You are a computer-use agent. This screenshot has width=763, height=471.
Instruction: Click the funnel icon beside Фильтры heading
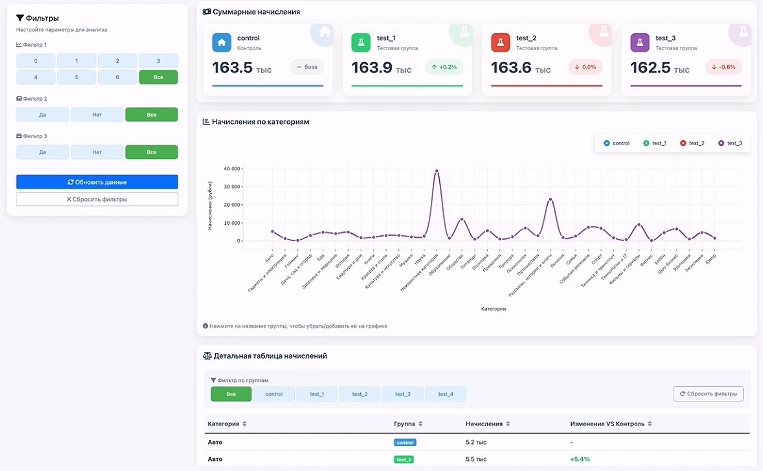click(20, 18)
